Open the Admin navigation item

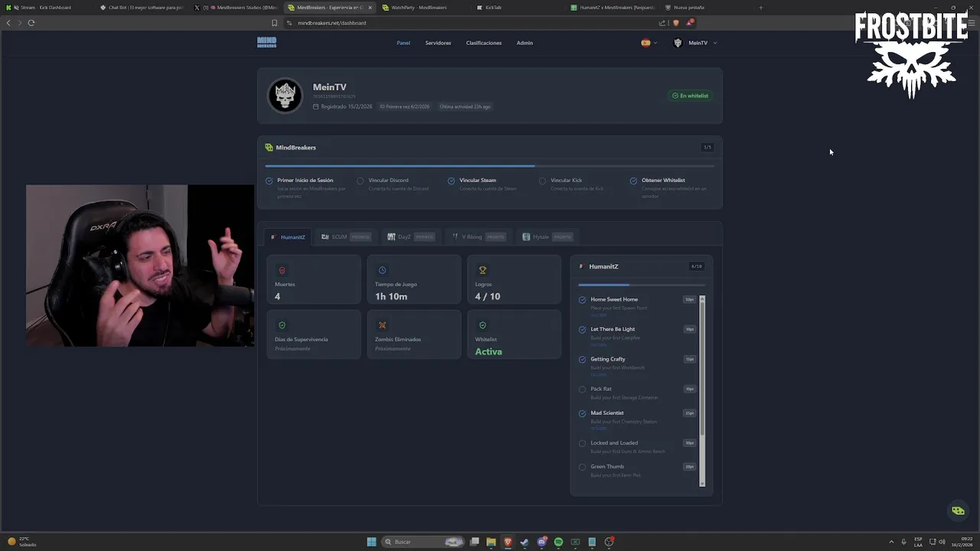point(524,43)
